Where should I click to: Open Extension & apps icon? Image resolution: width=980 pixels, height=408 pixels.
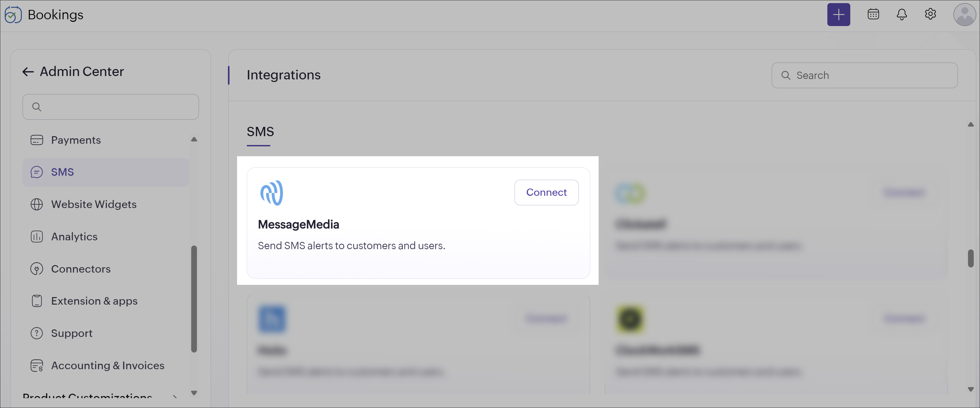(x=36, y=301)
